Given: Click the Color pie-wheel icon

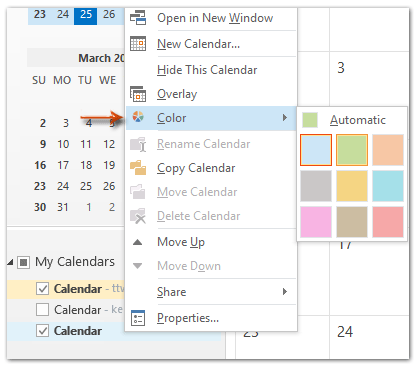Looking at the screenshot, I should point(138,117).
